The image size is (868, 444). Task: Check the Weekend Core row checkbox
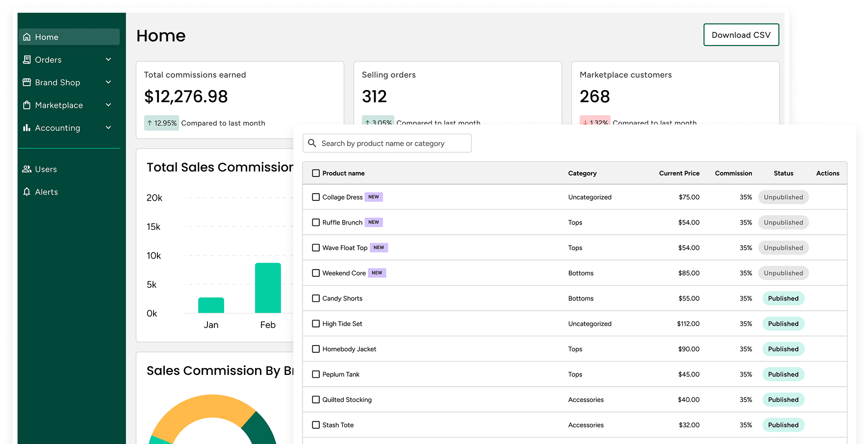[316, 273]
